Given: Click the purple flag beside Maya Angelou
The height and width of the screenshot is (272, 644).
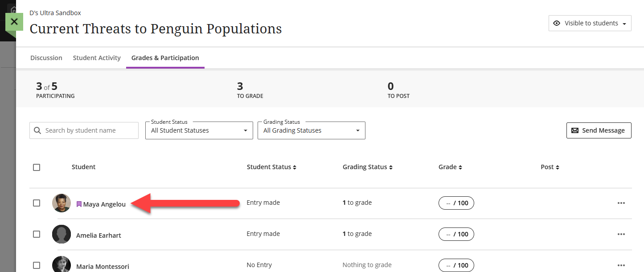Looking at the screenshot, I should [79, 204].
